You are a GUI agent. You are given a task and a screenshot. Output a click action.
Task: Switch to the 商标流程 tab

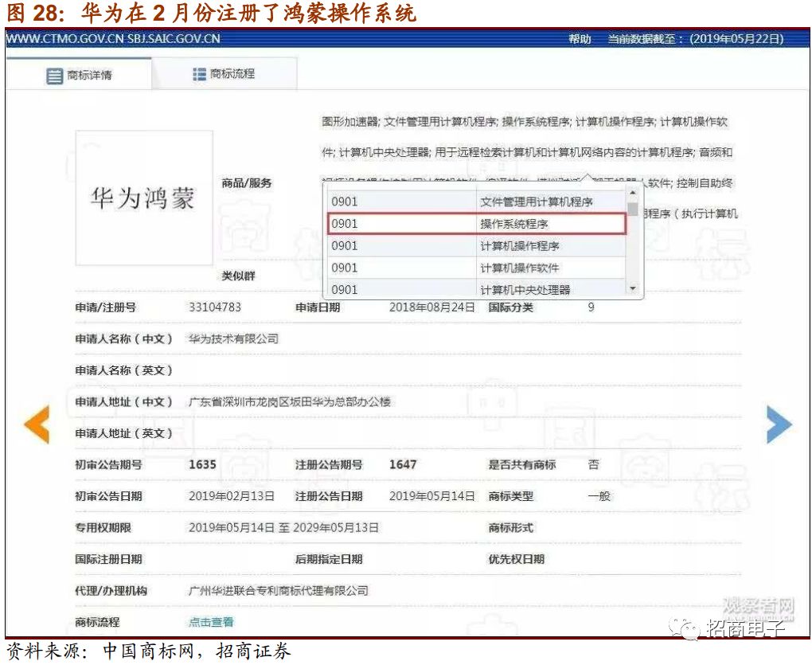pyautogui.click(x=224, y=73)
